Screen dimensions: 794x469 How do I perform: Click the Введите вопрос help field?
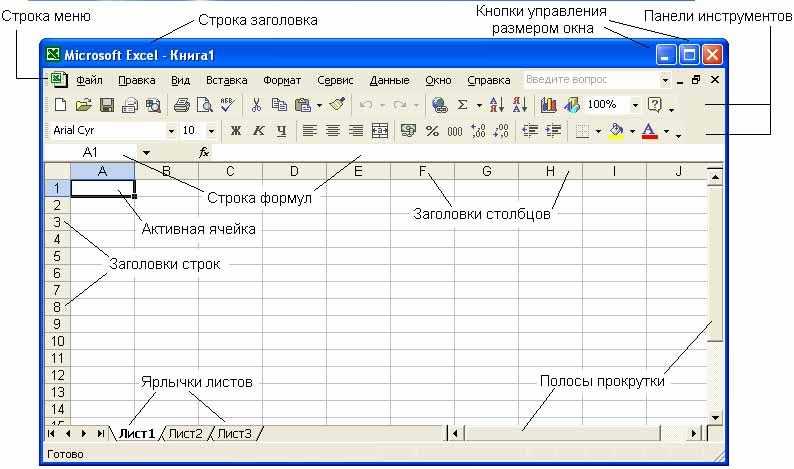(x=591, y=80)
